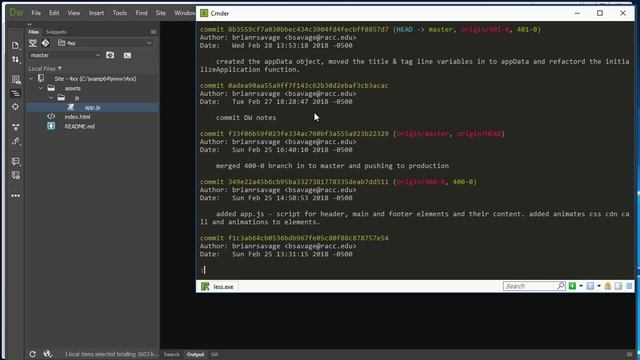Open the Find menu
Viewport: 640px width, 360px height.
coord(141,13)
